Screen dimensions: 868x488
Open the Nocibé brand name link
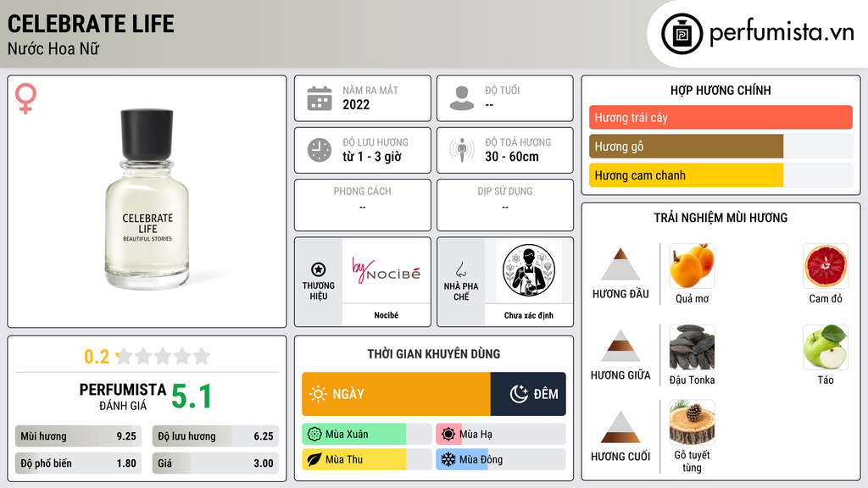point(387,315)
